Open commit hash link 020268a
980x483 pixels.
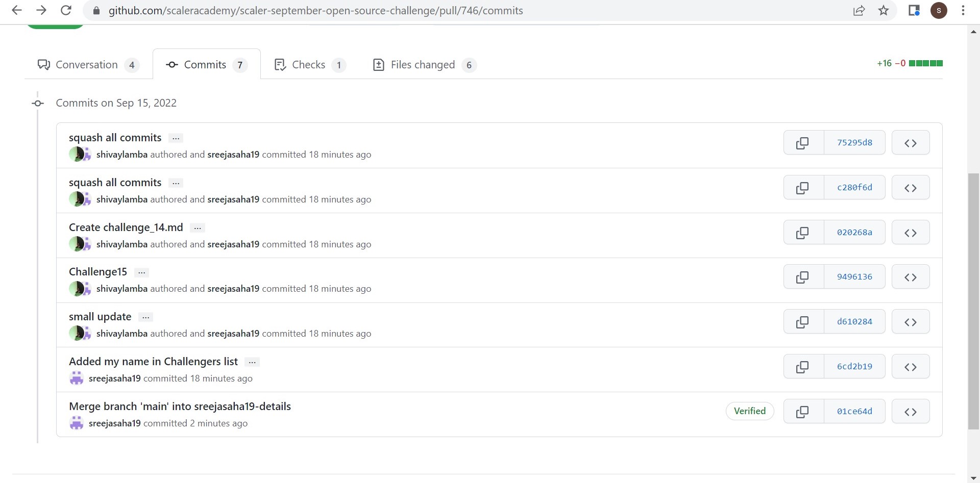pyautogui.click(x=854, y=232)
